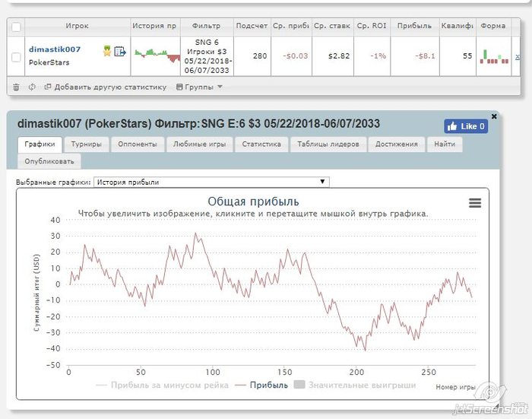Click the Facebook Like button
532x419 pixels.
pos(466,126)
